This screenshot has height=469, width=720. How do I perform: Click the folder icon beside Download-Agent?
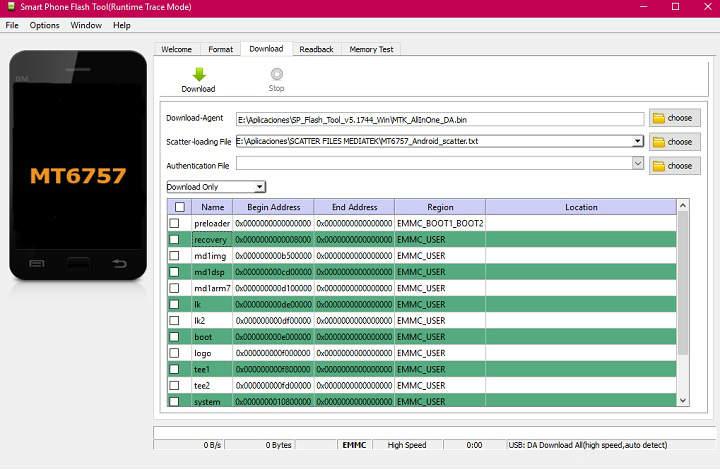[x=659, y=118]
